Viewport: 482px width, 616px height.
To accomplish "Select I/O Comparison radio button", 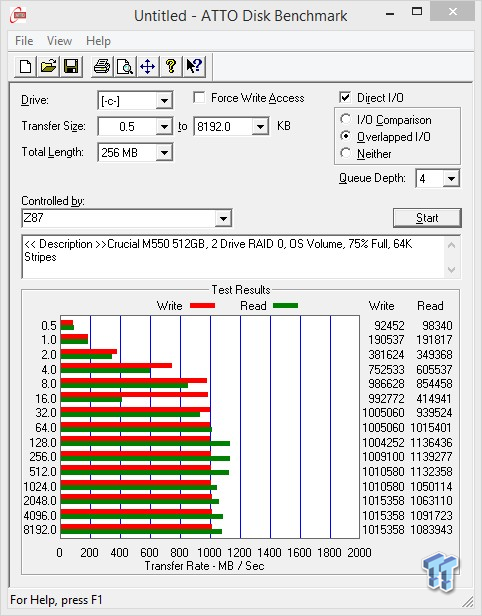I will pyautogui.click(x=346, y=119).
